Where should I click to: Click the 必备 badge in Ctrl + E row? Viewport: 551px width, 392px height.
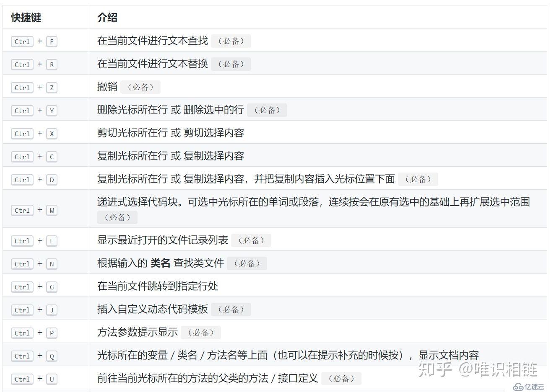[x=251, y=240]
